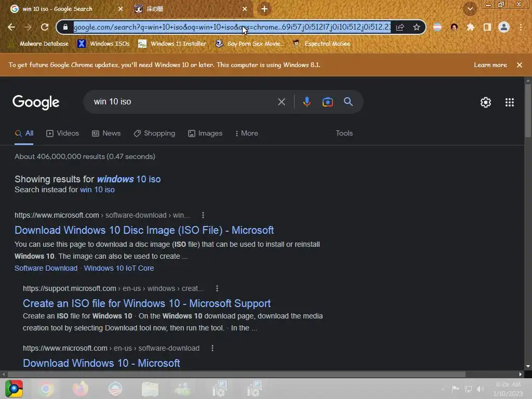Click the forward navigation arrow
Image resolution: width=532 pixels, height=399 pixels.
[x=28, y=27]
